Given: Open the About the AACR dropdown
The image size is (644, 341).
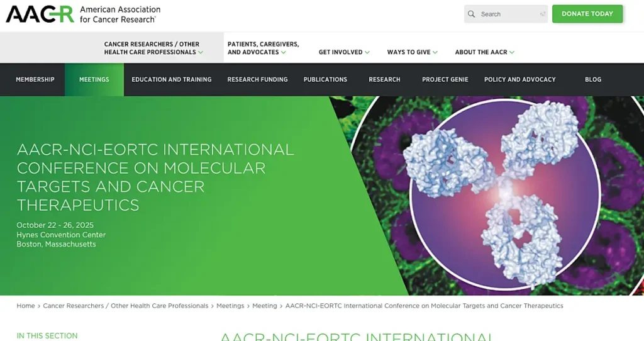Looking at the screenshot, I should (484, 52).
